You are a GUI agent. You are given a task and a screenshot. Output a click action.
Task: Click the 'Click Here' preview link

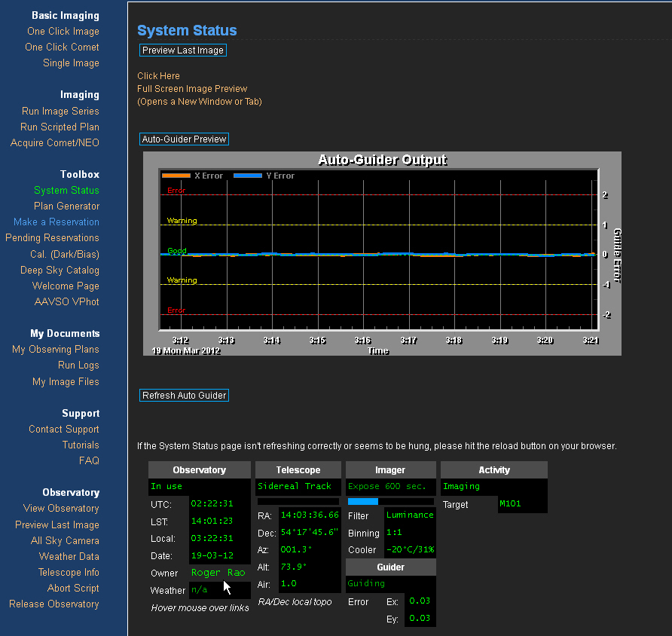click(158, 76)
